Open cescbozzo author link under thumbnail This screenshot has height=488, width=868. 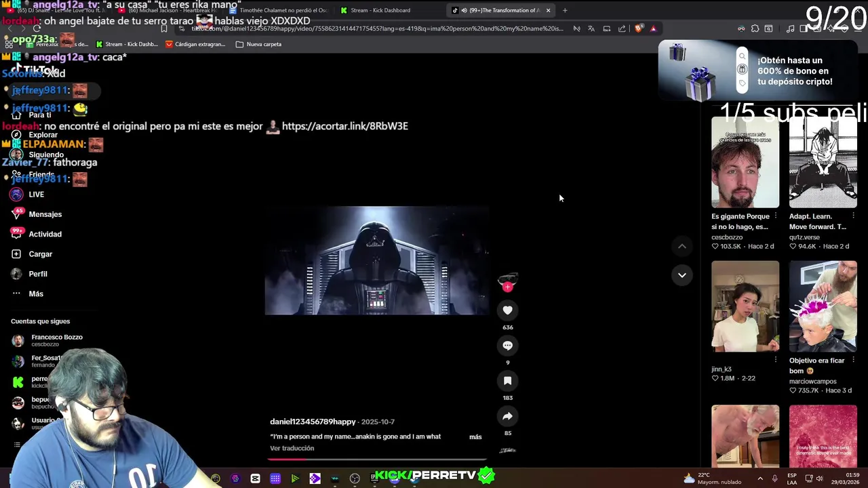727,237
